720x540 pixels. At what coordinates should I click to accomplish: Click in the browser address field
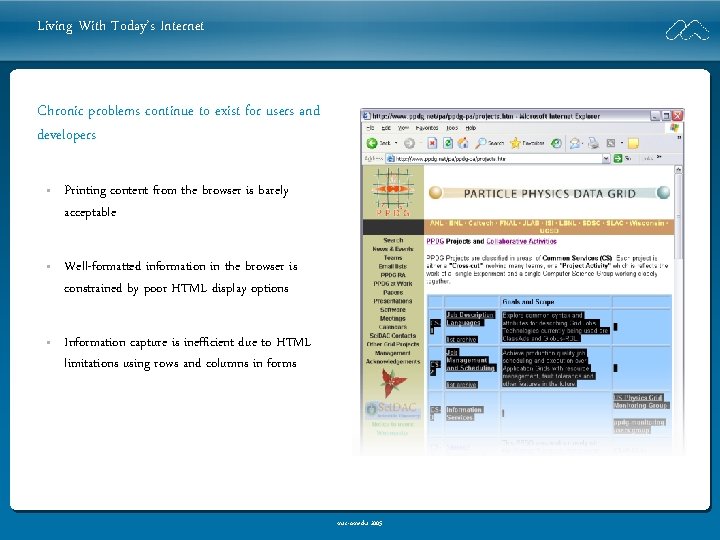494,158
